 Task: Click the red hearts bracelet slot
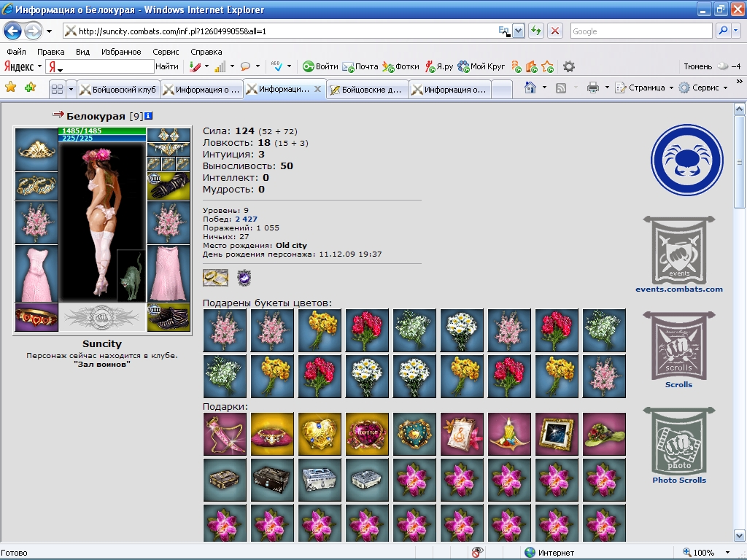click(x=36, y=317)
